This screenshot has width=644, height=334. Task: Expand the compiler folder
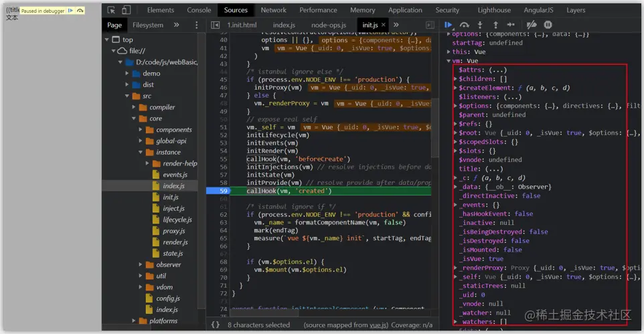[x=133, y=107]
